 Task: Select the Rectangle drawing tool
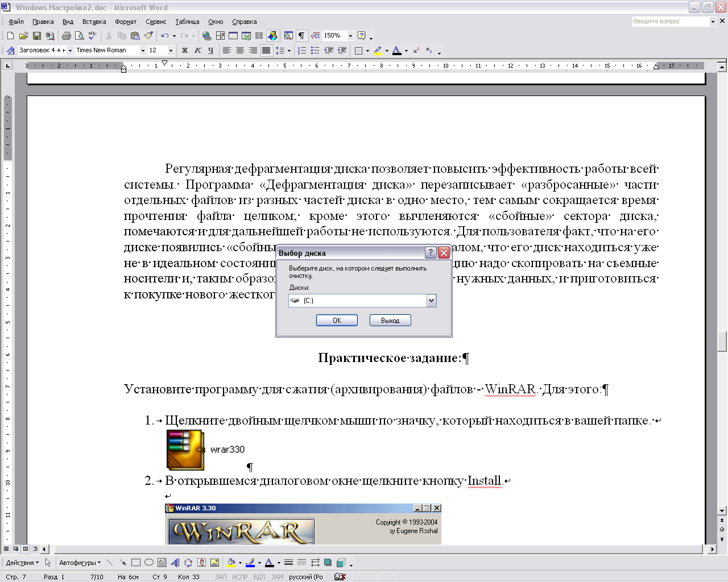point(136,563)
